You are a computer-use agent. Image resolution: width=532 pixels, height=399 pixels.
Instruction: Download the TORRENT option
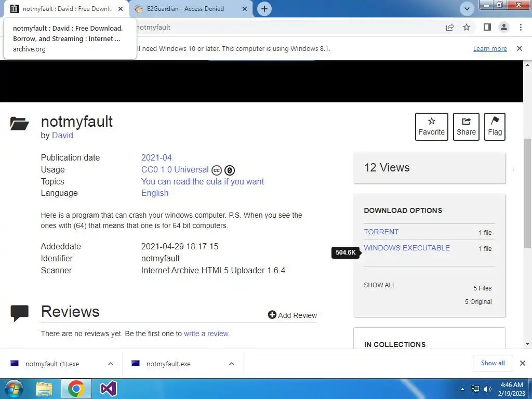[381, 232]
